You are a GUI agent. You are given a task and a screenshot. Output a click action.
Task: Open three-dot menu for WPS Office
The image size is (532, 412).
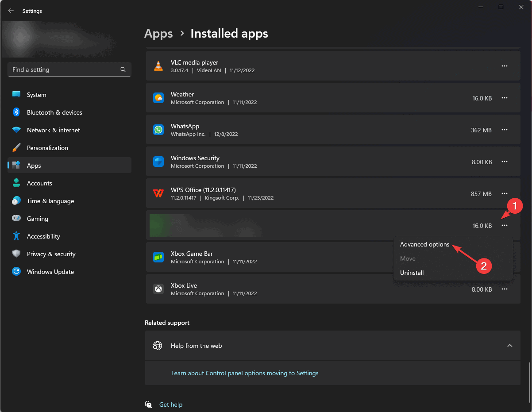[504, 193]
